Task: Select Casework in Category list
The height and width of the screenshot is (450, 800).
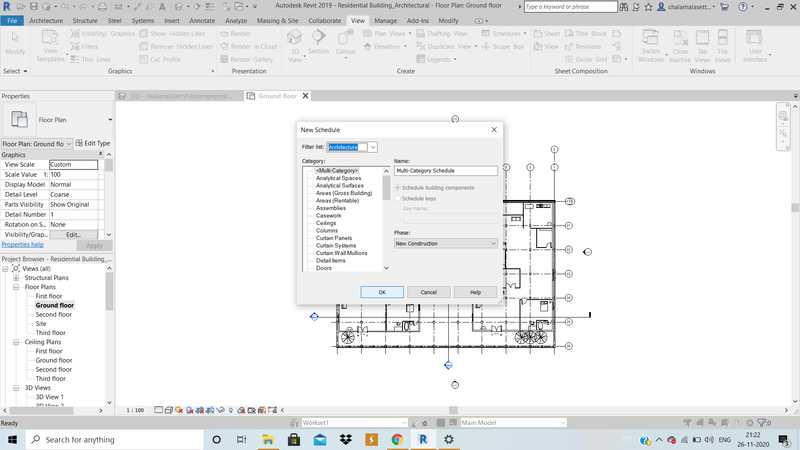Action: click(329, 216)
